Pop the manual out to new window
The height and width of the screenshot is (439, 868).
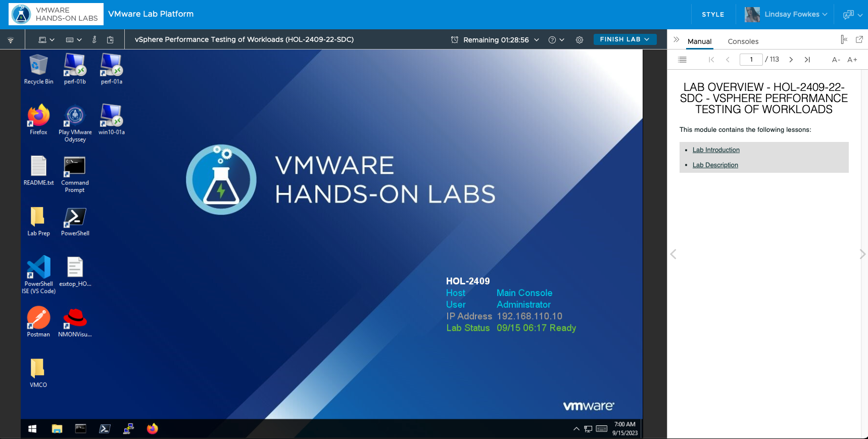click(x=859, y=39)
